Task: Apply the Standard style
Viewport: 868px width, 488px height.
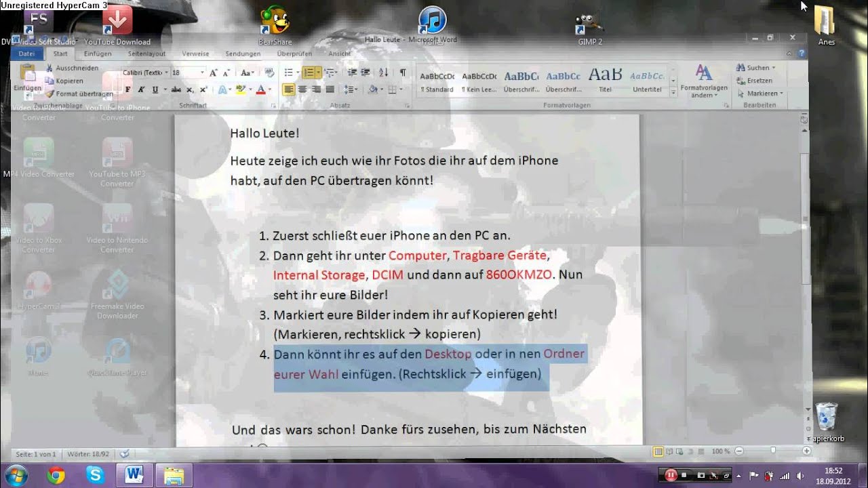Action: click(437, 81)
